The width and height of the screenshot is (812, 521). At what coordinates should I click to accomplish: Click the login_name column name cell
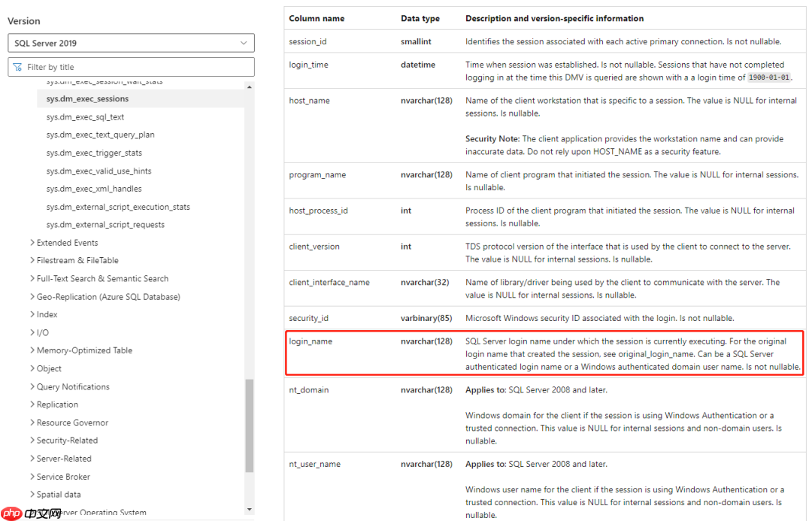(x=311, y=341)
